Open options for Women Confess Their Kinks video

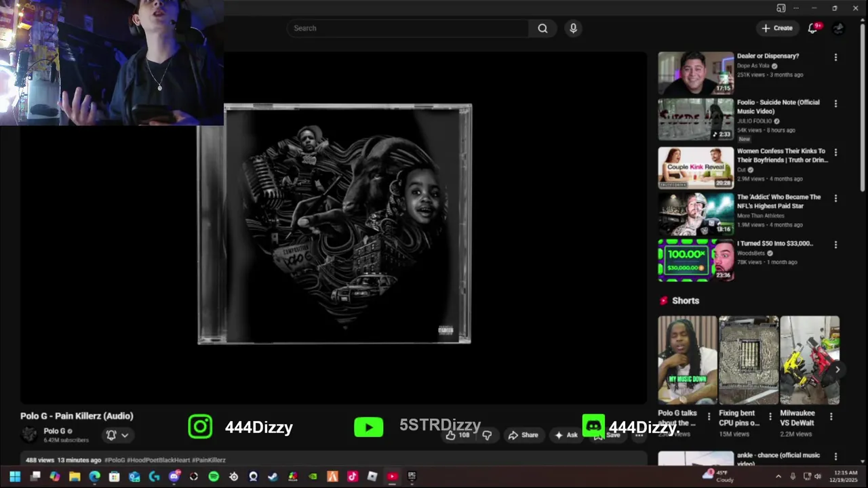[835, 152]
